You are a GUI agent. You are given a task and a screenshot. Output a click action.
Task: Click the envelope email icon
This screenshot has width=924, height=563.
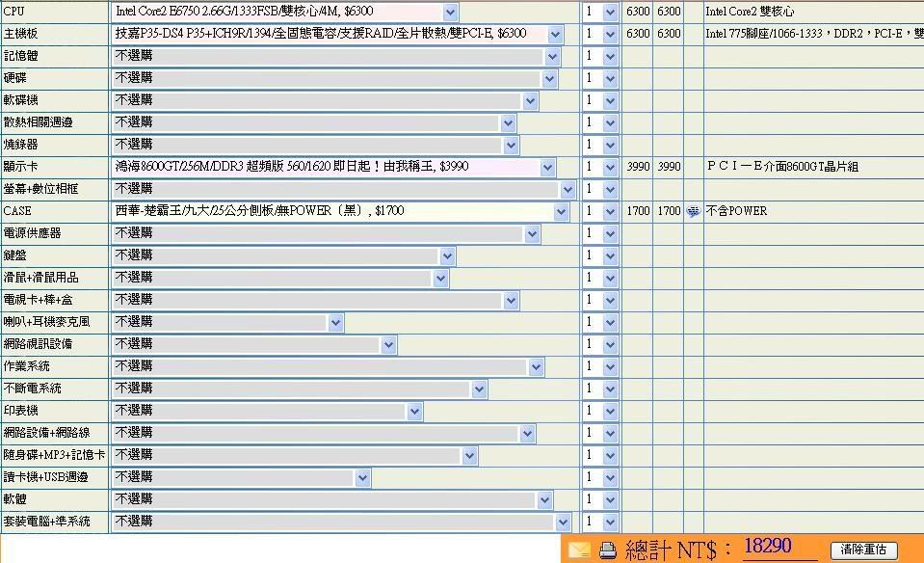point(579,550)
